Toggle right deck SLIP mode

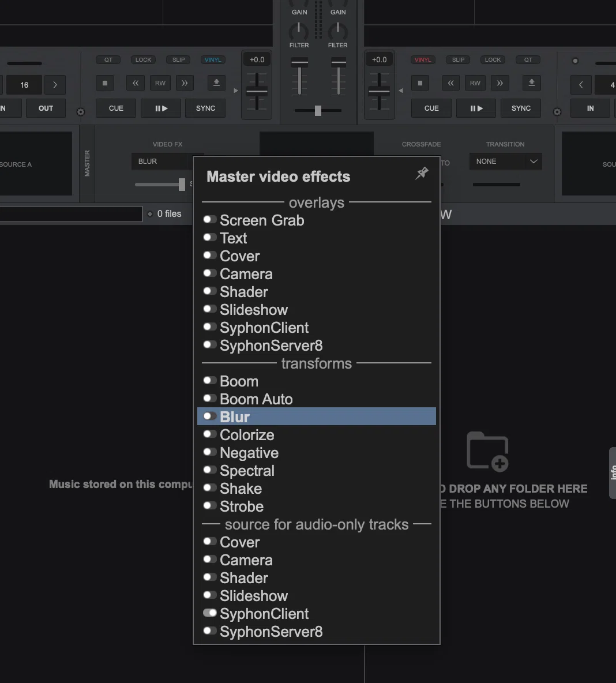click(459, 59)
